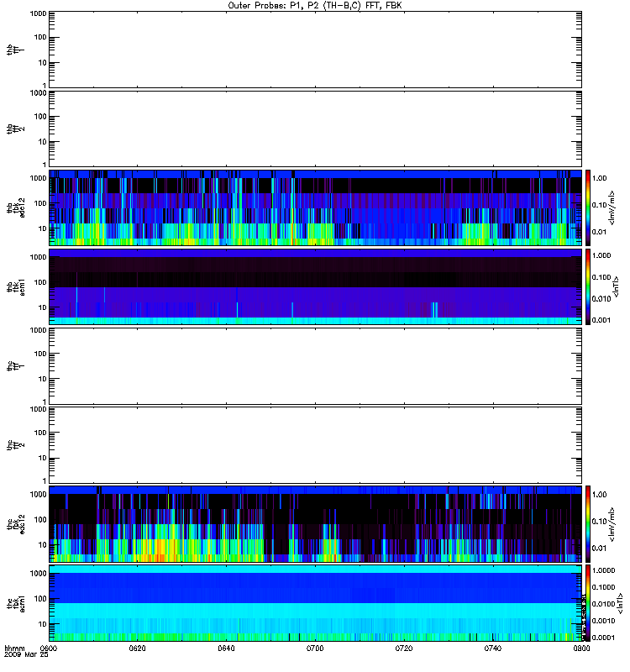Click the "100" y-axis tick of thc fbk scm1 panel

pos(40,599)
